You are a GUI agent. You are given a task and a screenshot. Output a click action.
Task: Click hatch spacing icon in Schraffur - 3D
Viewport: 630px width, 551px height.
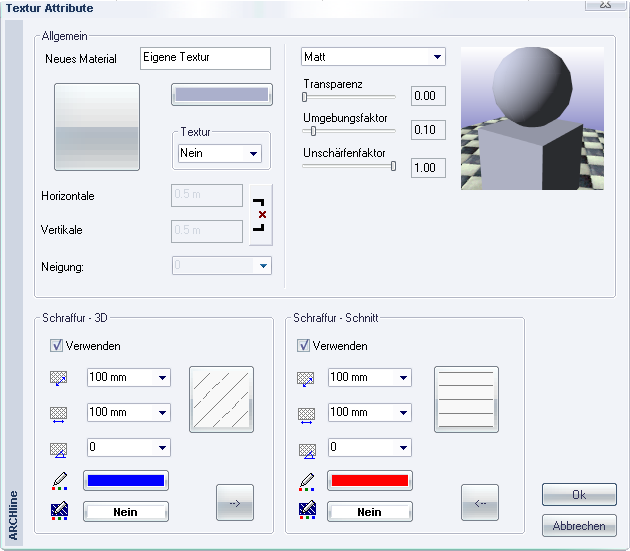[58, 414]
